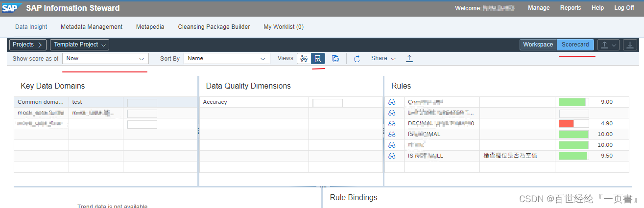Select the Accuracy dimension row
644x208 pixels.
[x=291, y=102]
